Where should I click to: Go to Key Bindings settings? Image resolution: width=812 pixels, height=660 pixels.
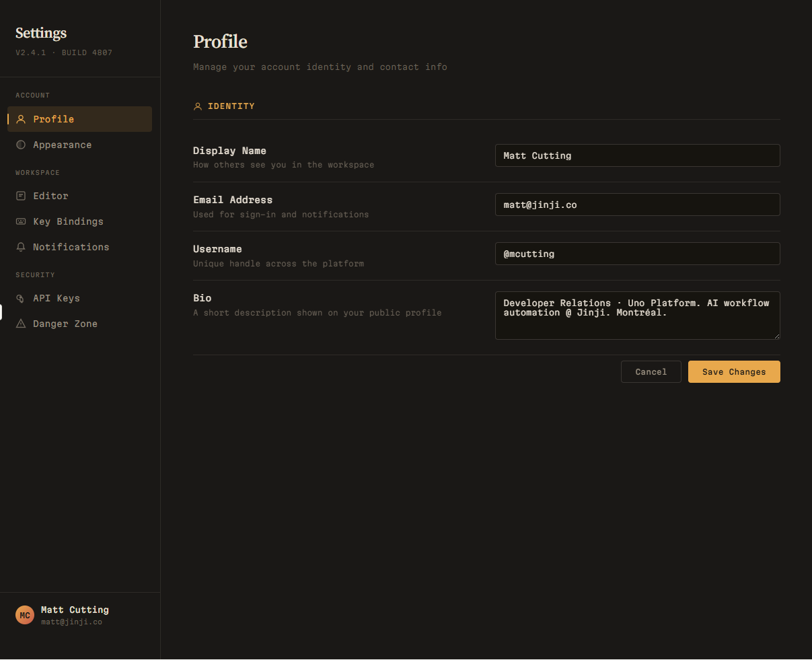click(x=68, y=221)
